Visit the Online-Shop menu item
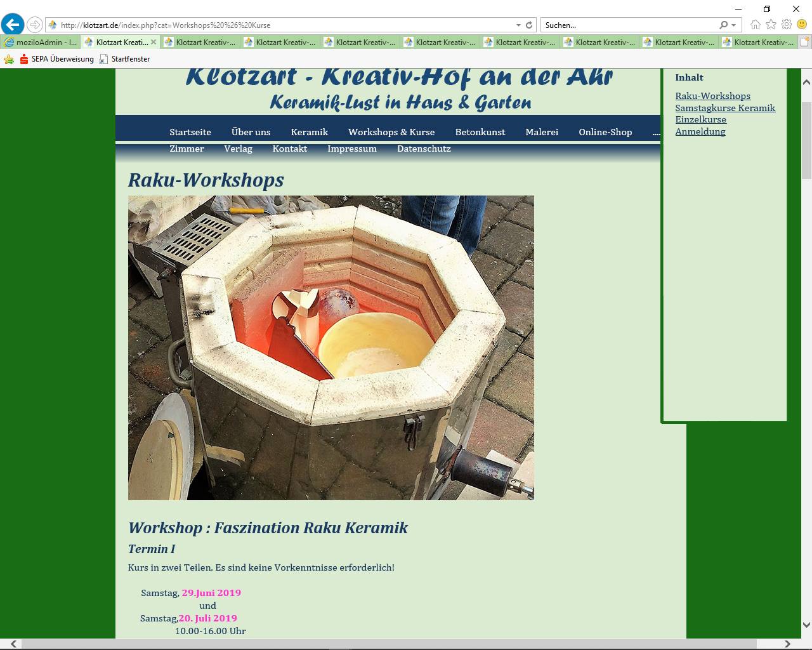 [605, 132]
